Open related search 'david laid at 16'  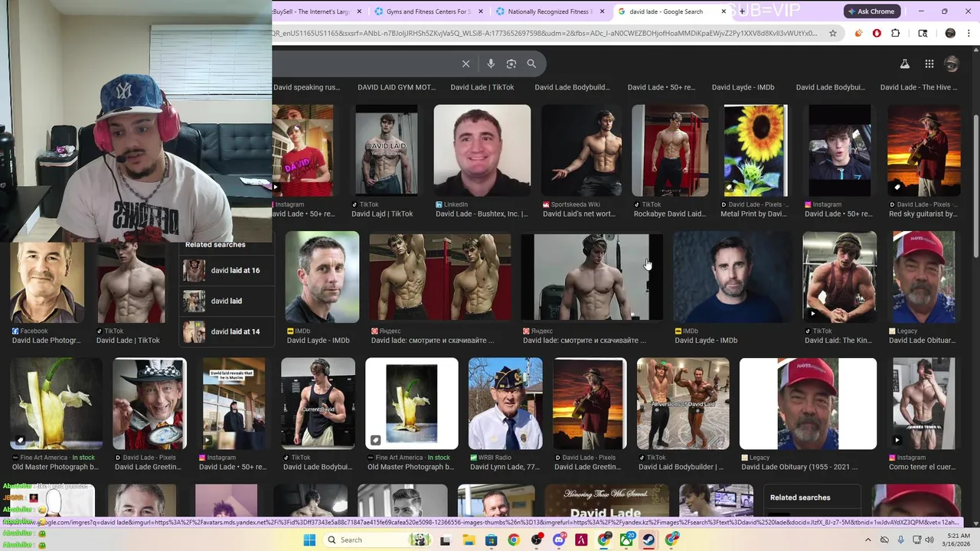[x=226, y=270]
